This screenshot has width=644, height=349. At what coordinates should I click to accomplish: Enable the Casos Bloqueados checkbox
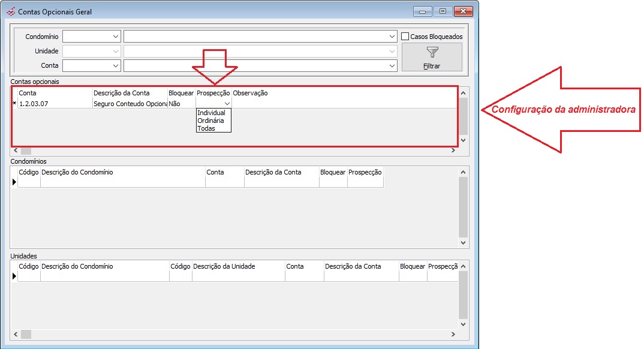click(x=405, y=36)
